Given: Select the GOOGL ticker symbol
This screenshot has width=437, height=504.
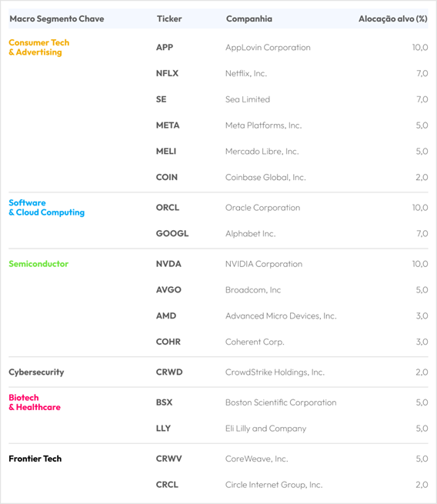Looking at the screenshot, I should coord(172,234).
